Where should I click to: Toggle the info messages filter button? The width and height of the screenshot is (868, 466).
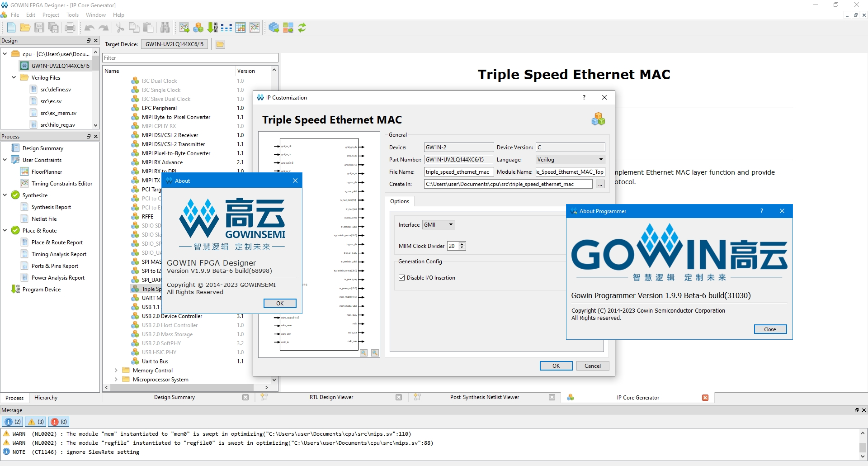tap(13, 422)
